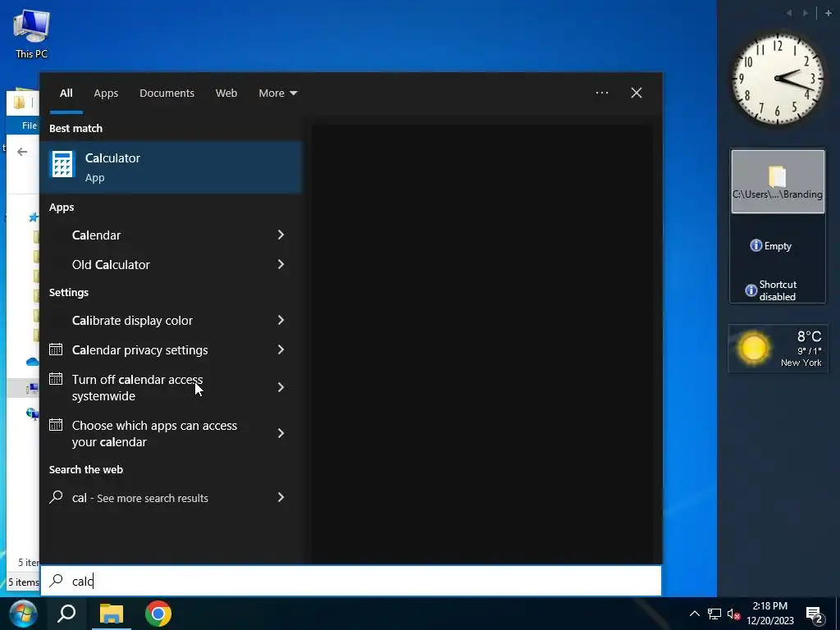Click the This PC desktop icon
This screenshot has height=630, width=840.
pyautogui.click(x=32, y=34)
